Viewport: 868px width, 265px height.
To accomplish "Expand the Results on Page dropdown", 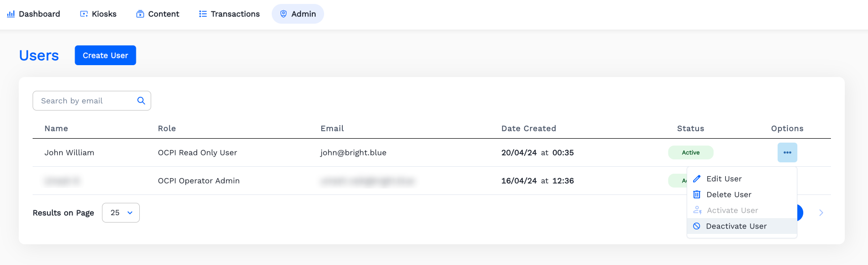I will click(121, 213).
